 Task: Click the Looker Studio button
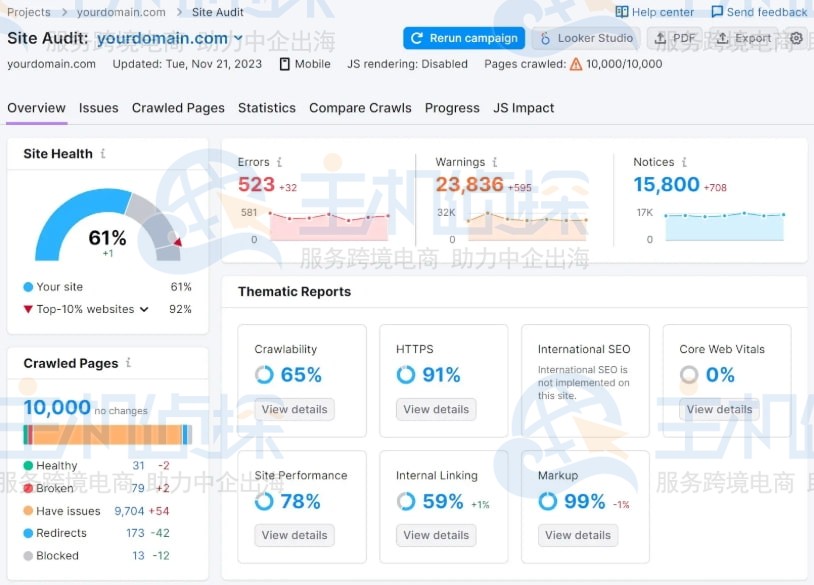[586, 38]
